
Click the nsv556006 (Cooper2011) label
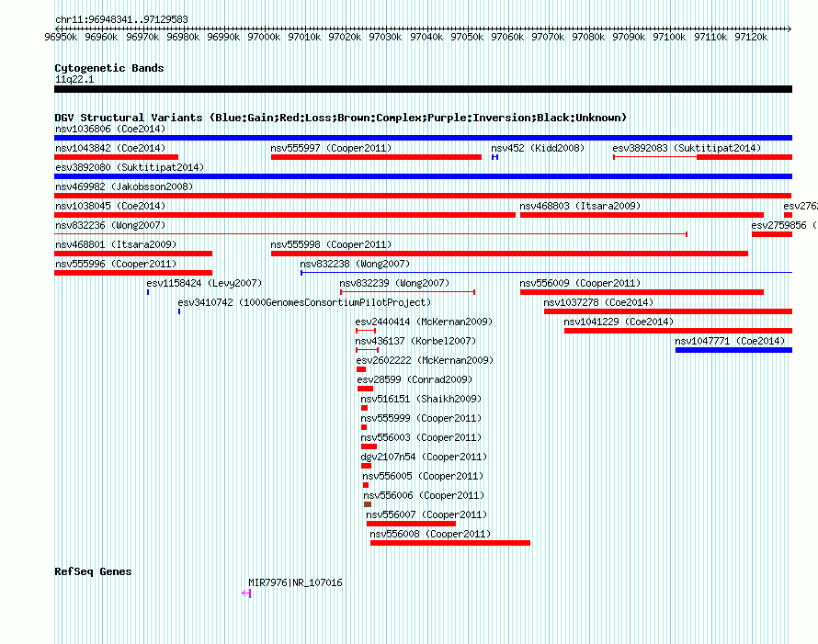[x=424, y=495]
